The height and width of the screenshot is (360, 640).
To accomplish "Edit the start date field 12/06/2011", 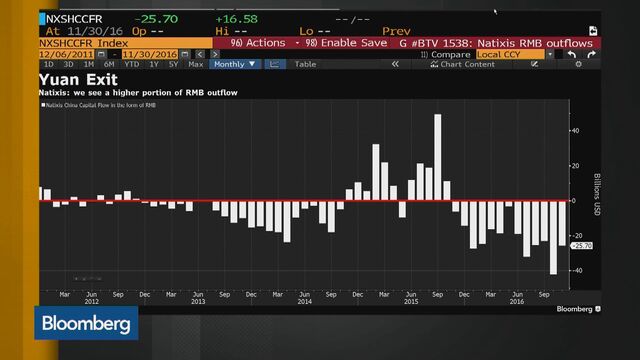I will pyautogui.click(x=67, y=54).
